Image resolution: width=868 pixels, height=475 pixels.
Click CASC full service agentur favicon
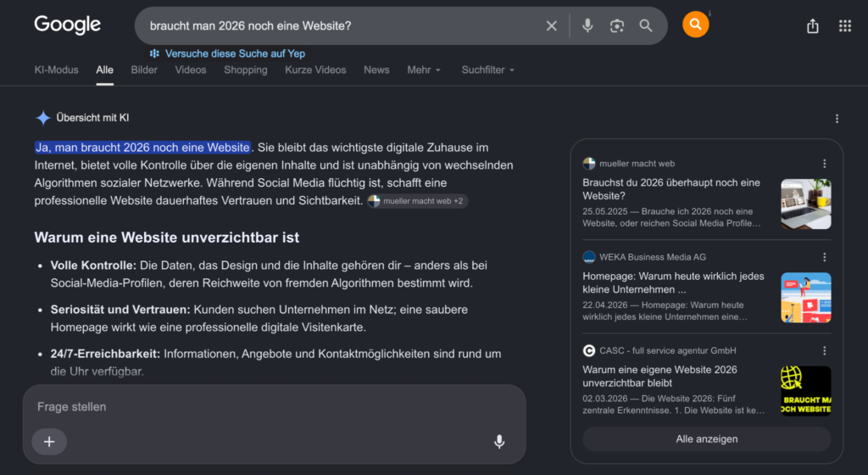point(589,350)
